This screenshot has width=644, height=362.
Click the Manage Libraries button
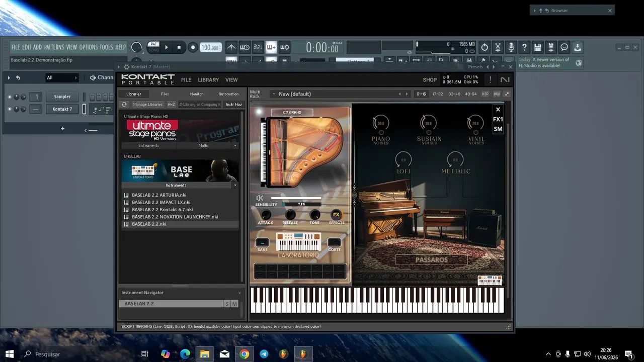[x=148, y=105]
